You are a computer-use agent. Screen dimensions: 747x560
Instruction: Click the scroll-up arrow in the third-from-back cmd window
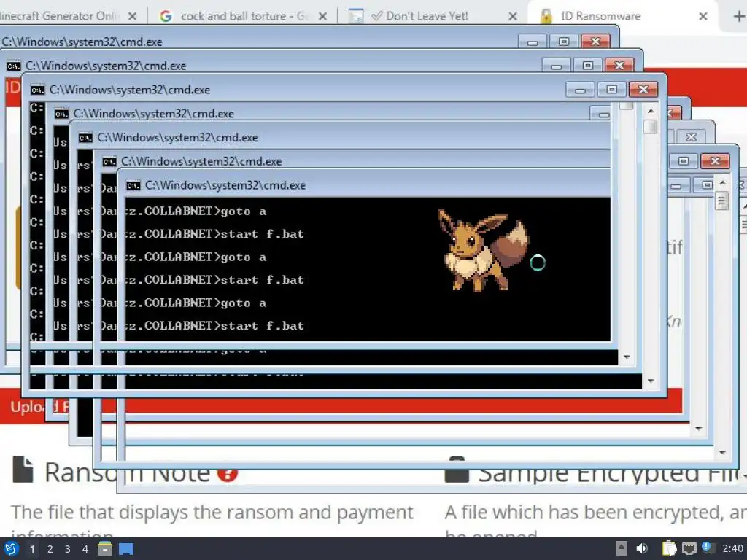coord(651,111)
